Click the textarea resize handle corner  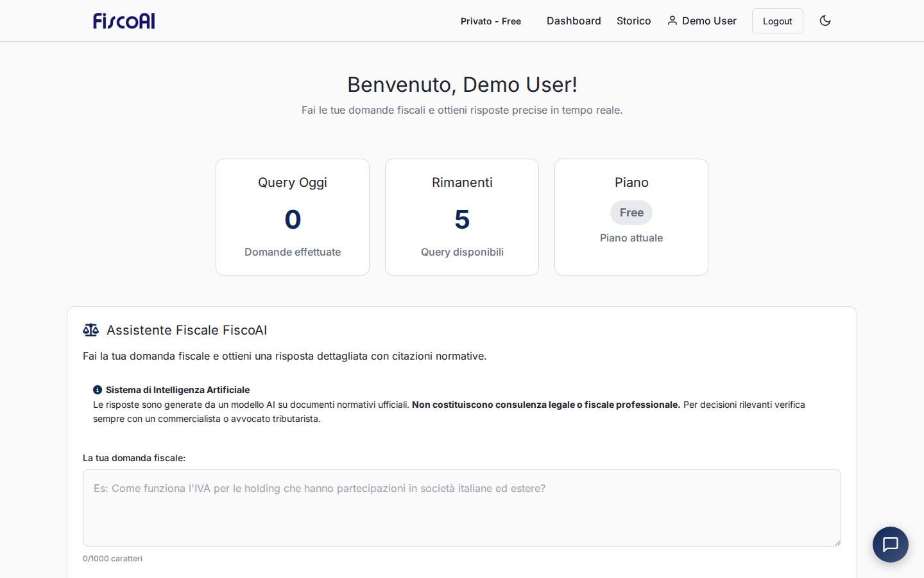point(837,542)
